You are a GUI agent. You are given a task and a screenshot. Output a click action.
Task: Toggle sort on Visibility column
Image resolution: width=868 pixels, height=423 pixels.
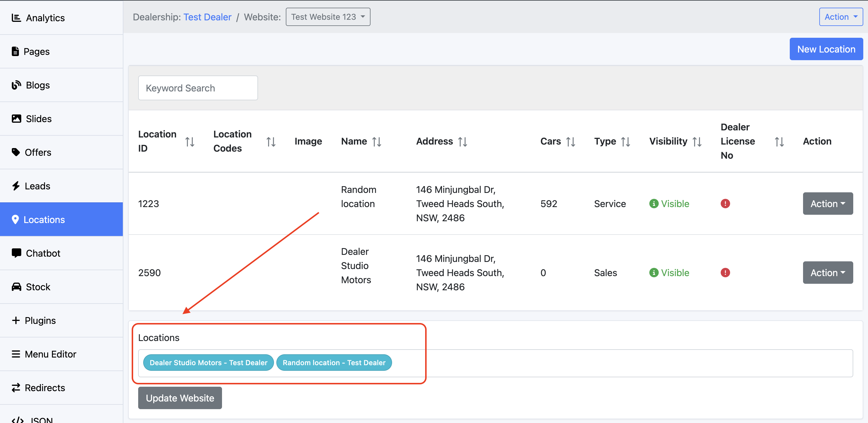[697, 142]
